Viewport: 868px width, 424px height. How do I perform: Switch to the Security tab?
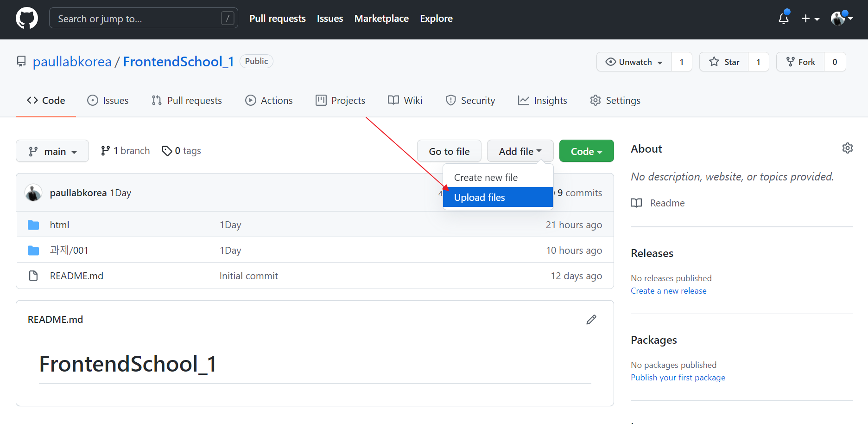pos(470,101)
